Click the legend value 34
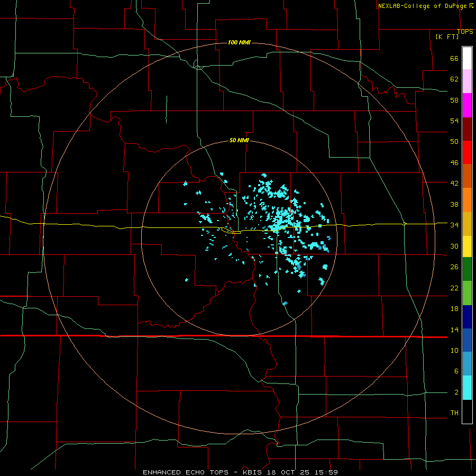This screenshot has height=476, width=476. tap(454, 225)
